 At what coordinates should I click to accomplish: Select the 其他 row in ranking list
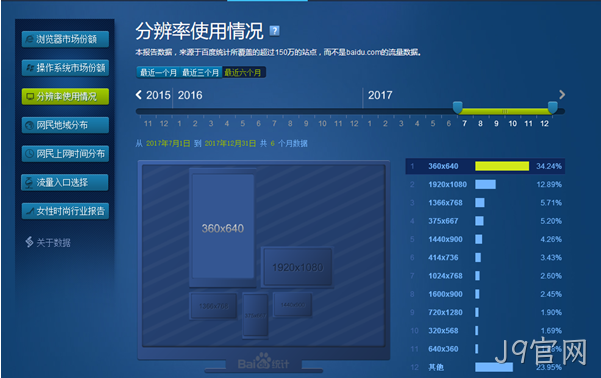point(485,367)
